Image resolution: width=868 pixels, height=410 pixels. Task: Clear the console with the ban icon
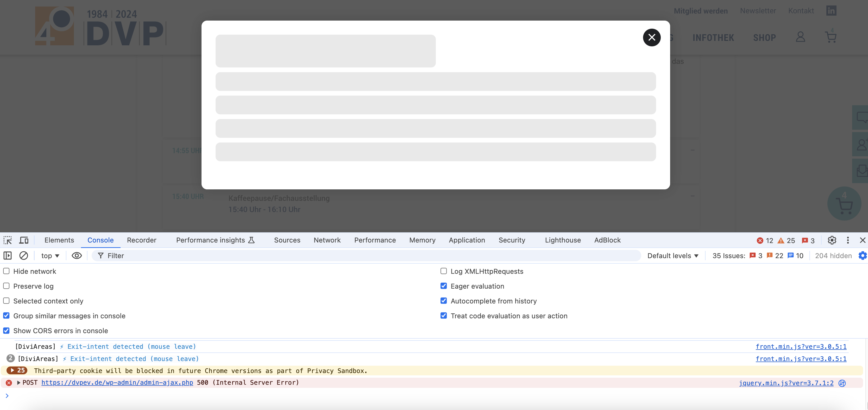(x=24, y=256)
